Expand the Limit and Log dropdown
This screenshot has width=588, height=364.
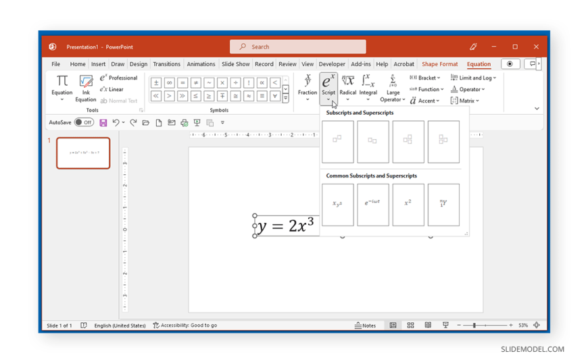(x=473, y=78)
